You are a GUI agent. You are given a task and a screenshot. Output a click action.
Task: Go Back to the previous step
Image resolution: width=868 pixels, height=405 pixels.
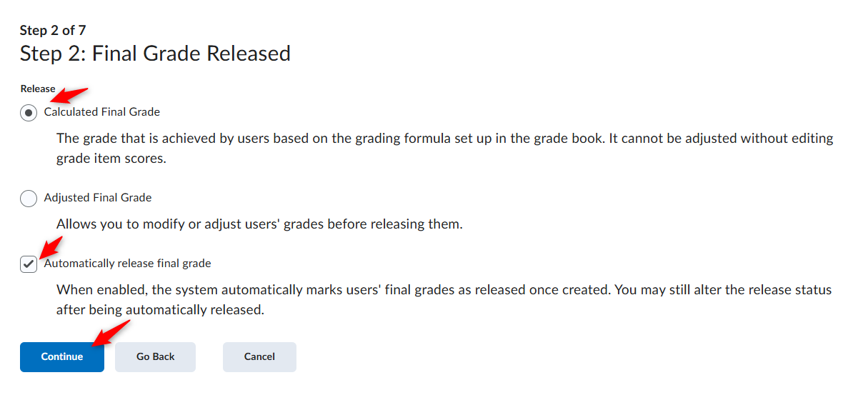point(156,357)
